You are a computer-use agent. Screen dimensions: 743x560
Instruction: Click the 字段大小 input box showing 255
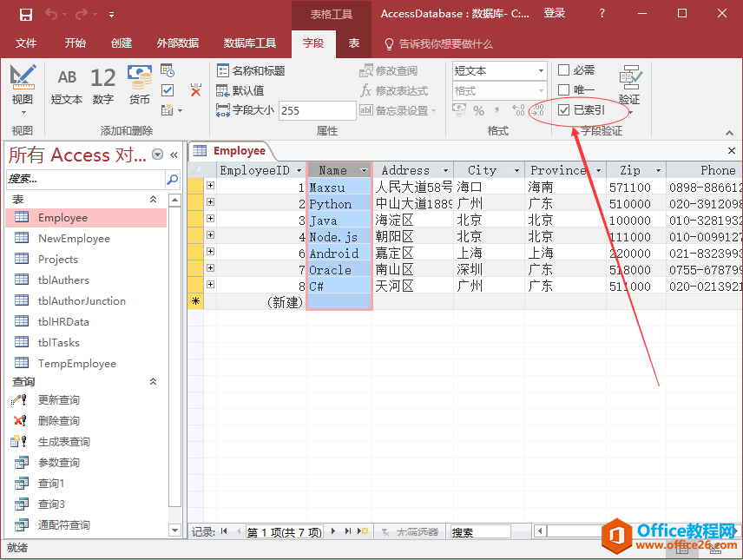[x=317, y=110]
